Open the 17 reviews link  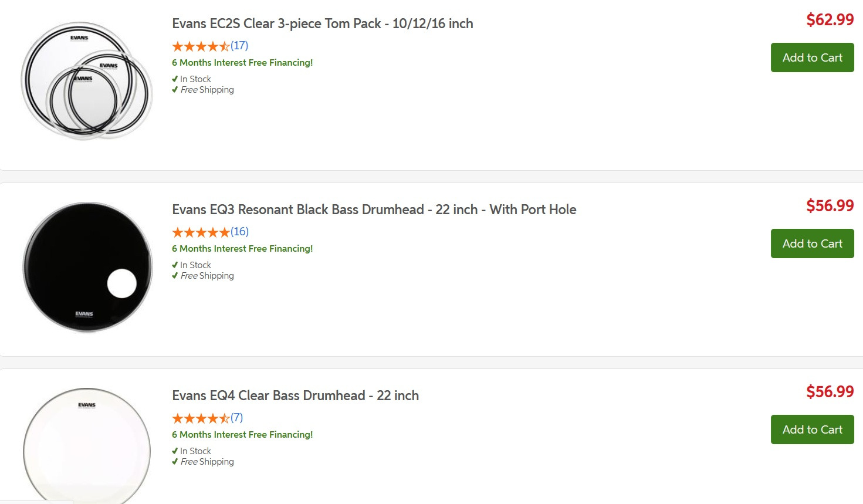pos(239,46)
